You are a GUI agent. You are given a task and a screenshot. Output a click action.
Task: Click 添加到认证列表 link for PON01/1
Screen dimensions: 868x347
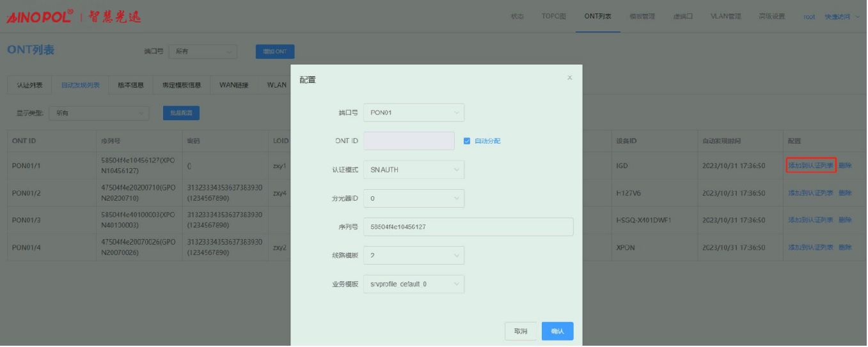tap(810, 166)
